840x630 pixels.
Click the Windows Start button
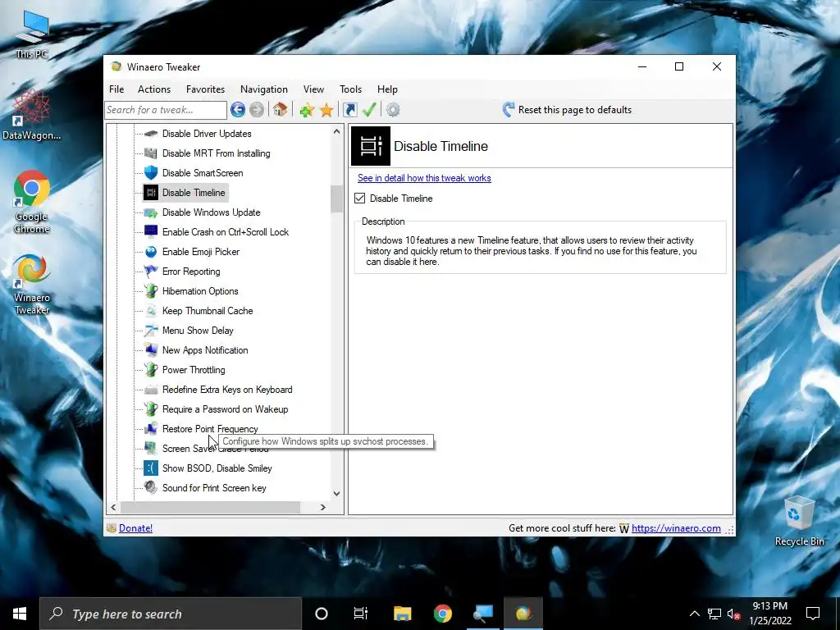click(20, 614)
